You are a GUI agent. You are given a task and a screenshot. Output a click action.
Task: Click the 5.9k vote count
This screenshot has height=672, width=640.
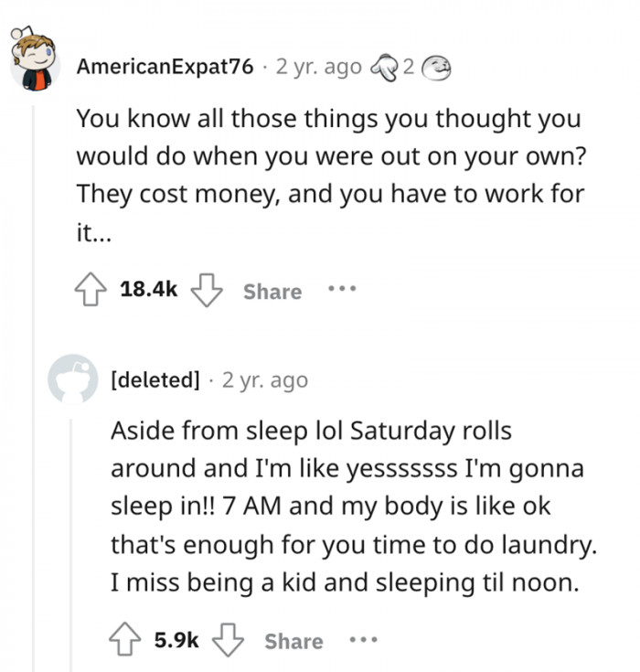(175, 641)
